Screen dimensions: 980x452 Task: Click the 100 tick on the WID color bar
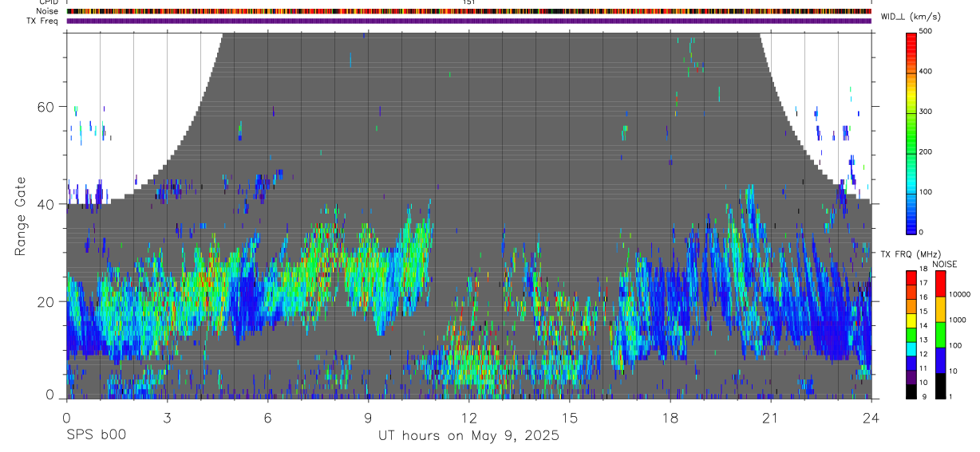pos(927,192)
